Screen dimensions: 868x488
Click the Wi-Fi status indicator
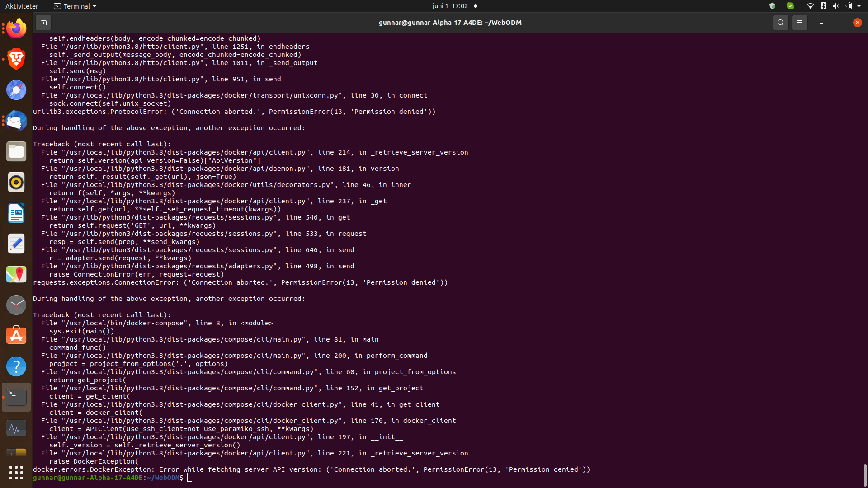(x=811, y=6)
